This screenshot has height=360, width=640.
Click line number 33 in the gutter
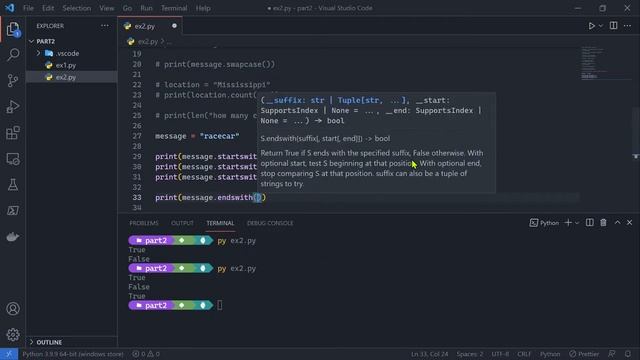coord(137,198)
